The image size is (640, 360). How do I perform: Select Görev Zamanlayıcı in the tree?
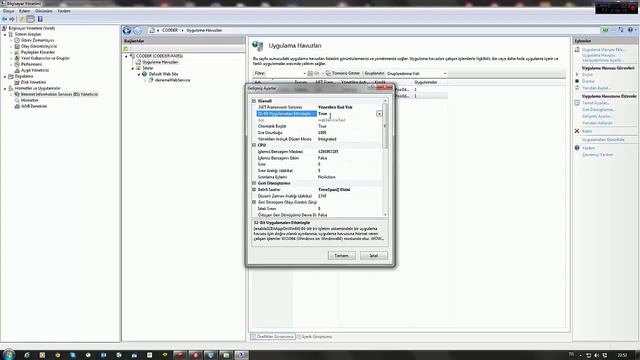37,40
